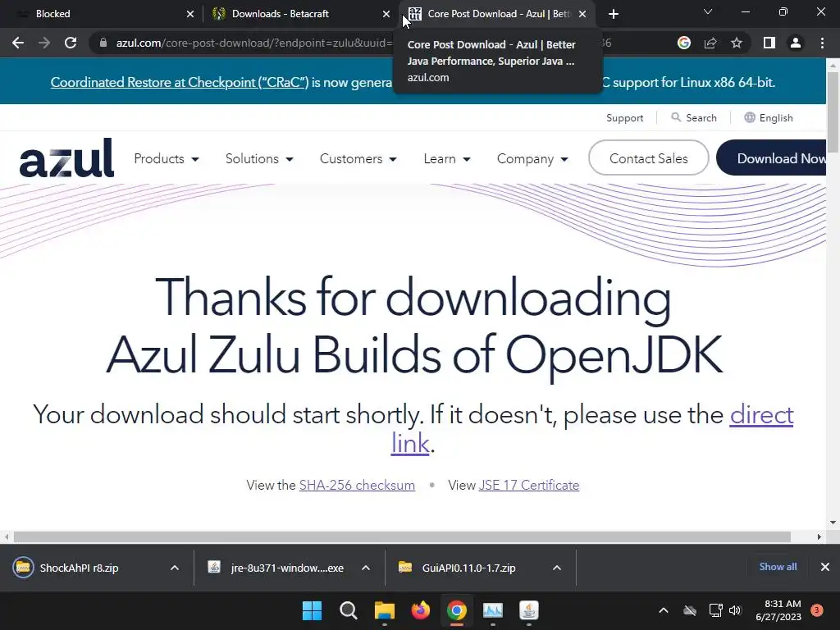840x630 pixels.
Task: Expand the Customers menu
Action: tap(358, 159)
